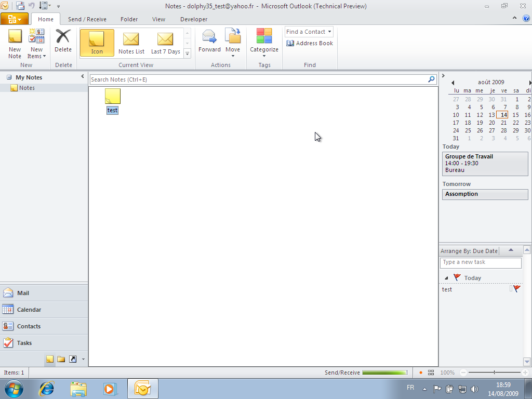532x399 pixels.
Task: Collapse the To-Do Bar
Action: [x=443, y=76]
